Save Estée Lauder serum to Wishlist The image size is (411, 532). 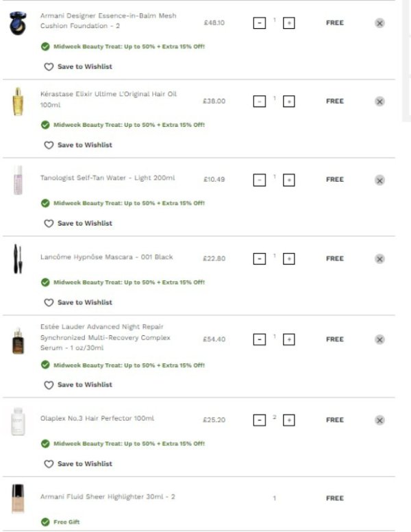click(78, 385)
